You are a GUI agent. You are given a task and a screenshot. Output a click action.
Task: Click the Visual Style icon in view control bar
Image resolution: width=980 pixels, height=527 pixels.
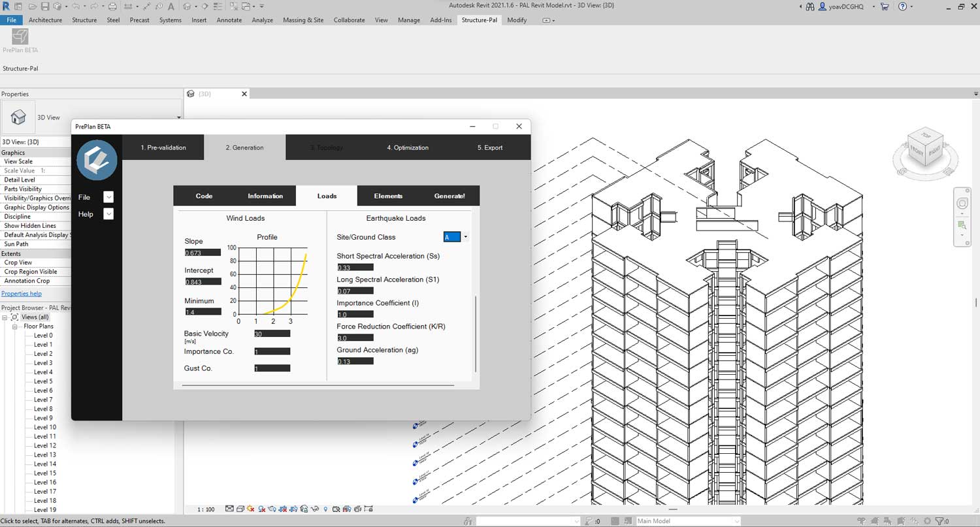click(240, 509)
